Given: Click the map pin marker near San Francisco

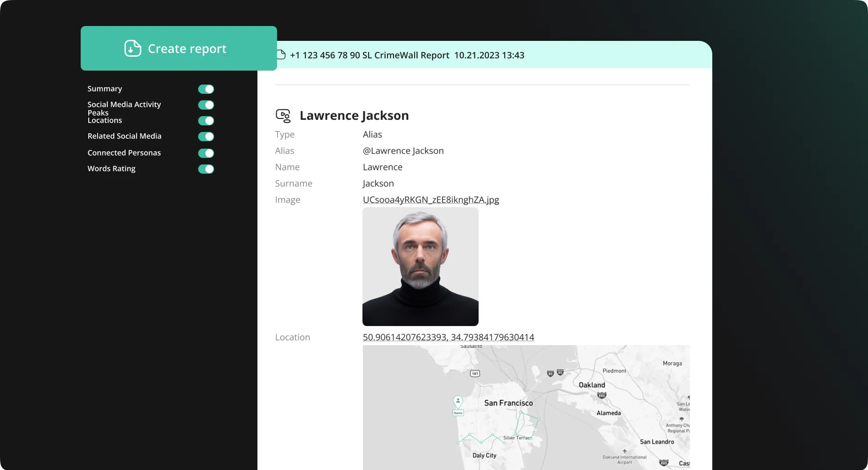Looking at the screenshot, I should tap(458, 401).
